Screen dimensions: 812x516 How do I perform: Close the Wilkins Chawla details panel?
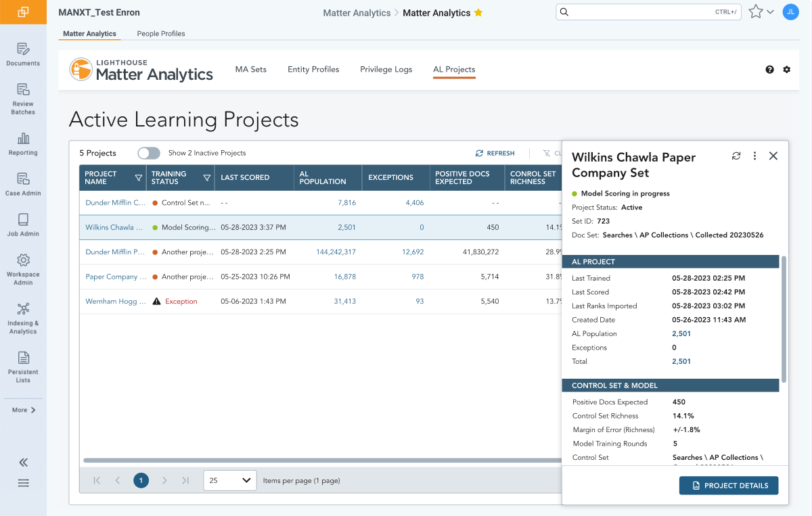coord(773,156)
